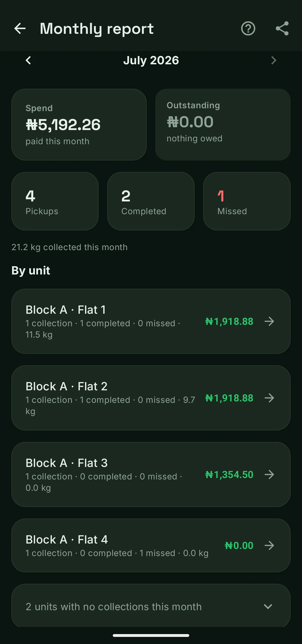Screen dimensions: 302x644
Task: Open Block A Flat 3 arrow
Action: point(269,474)
